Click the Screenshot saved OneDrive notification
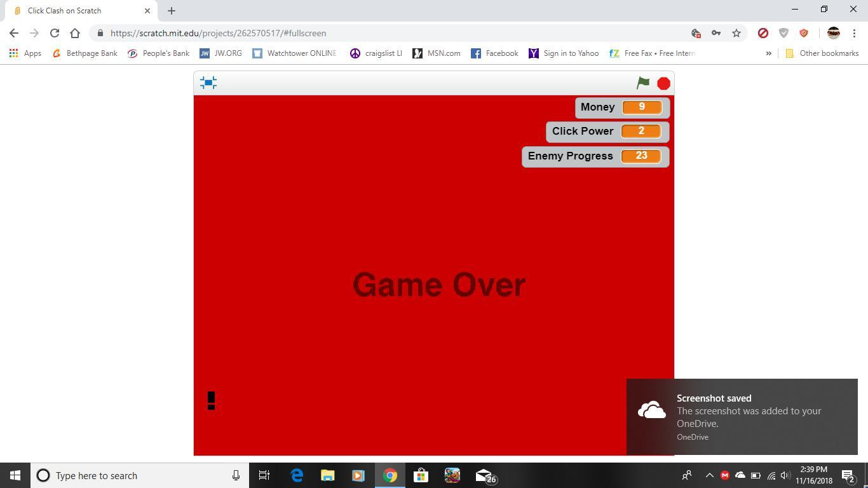Viewport: 868px width, 488px height. [x=742, y=417]
